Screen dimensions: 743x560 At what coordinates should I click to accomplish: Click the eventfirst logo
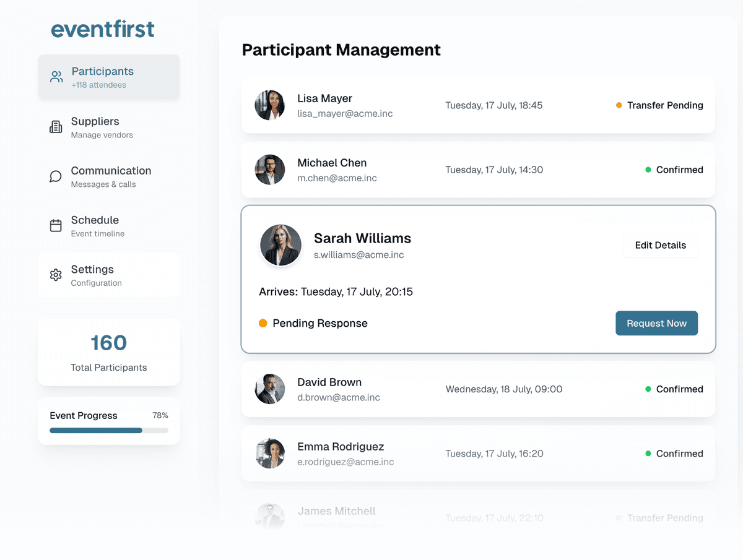103,29
